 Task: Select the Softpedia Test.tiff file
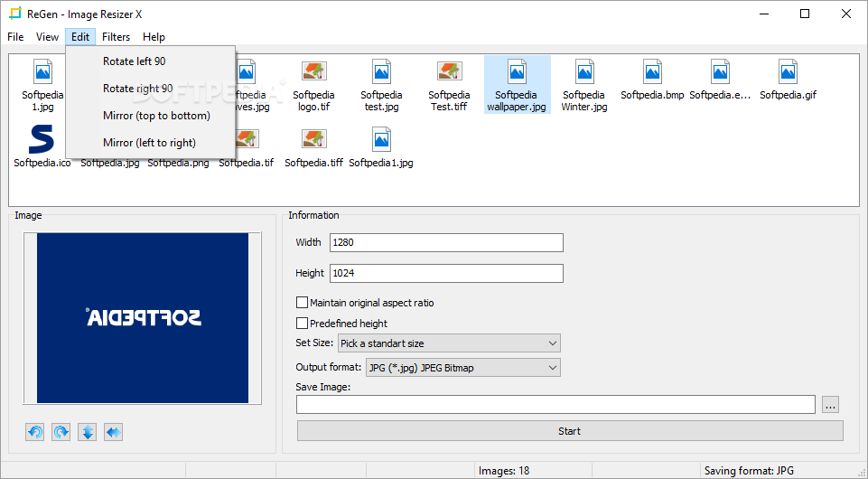pos(449,85)
